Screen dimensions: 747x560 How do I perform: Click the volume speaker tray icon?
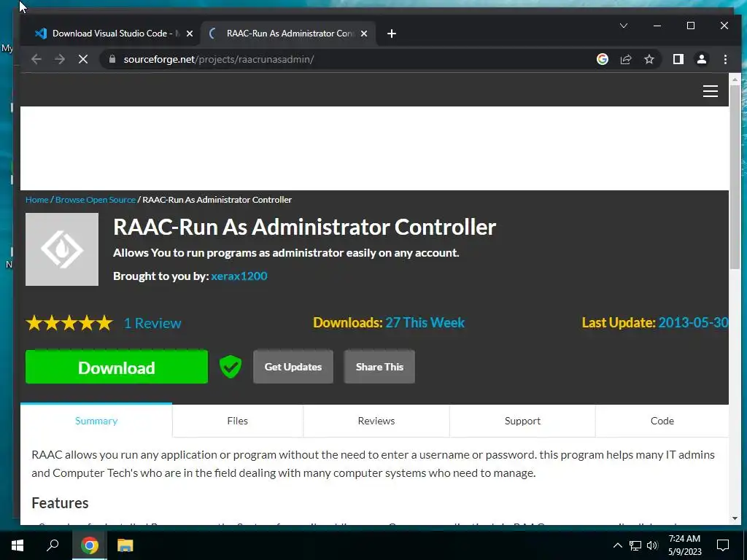click(x=652, y=545)
